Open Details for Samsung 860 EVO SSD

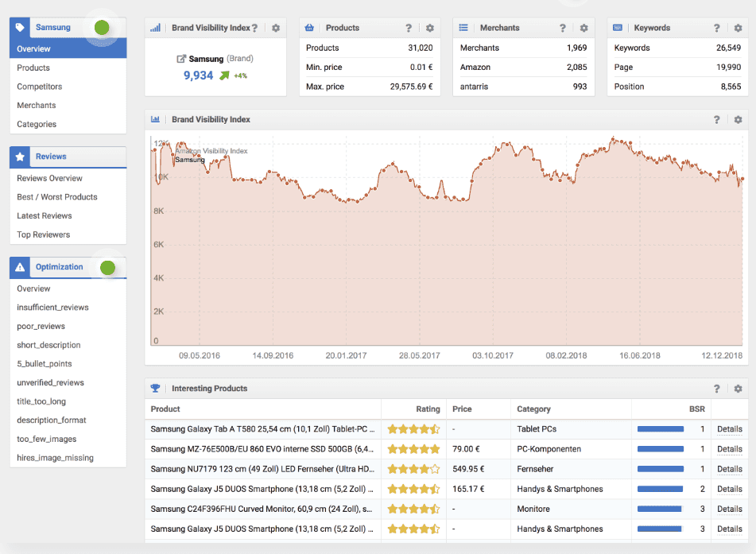(x=730, y=449)
